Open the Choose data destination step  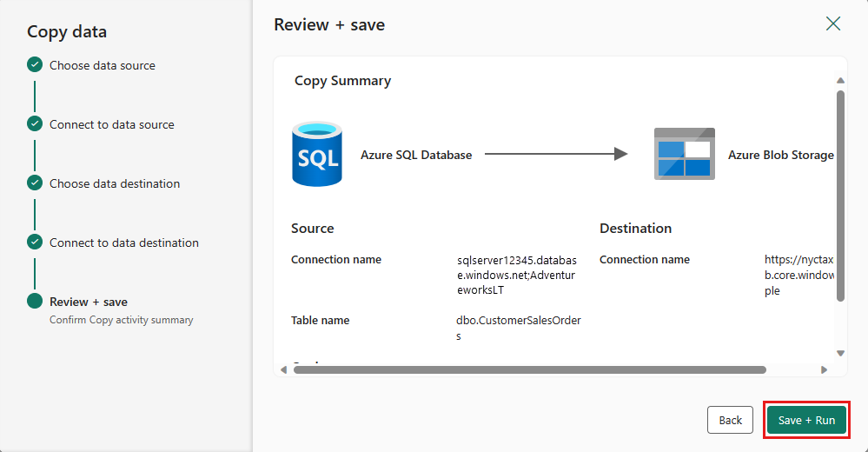click(x=115, y=183)
